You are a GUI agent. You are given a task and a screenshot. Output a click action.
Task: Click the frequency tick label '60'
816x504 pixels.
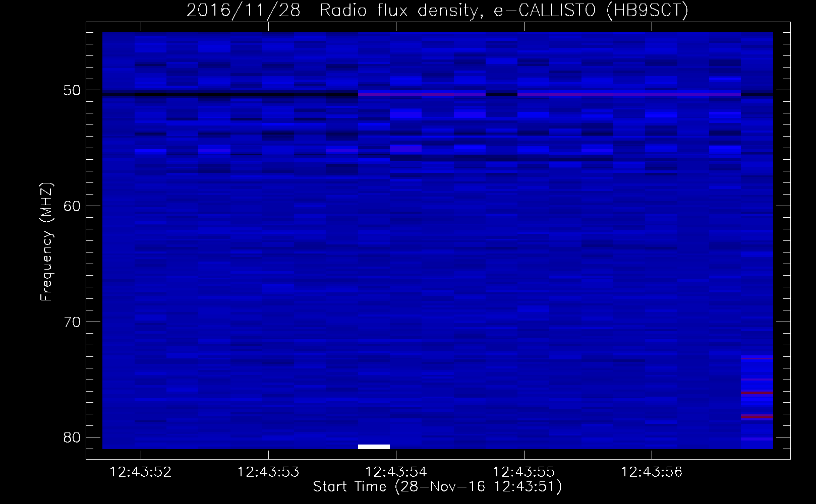(72, 206)
